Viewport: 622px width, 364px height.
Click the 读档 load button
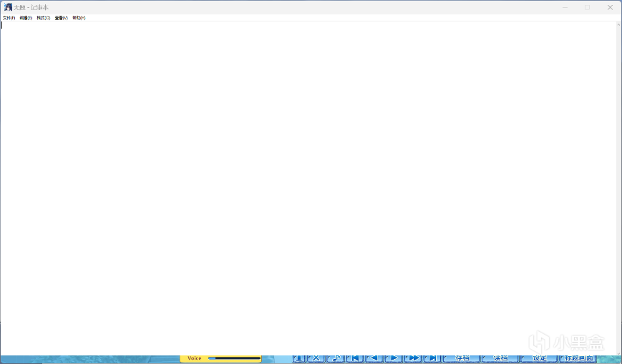(x=500, y=358)
